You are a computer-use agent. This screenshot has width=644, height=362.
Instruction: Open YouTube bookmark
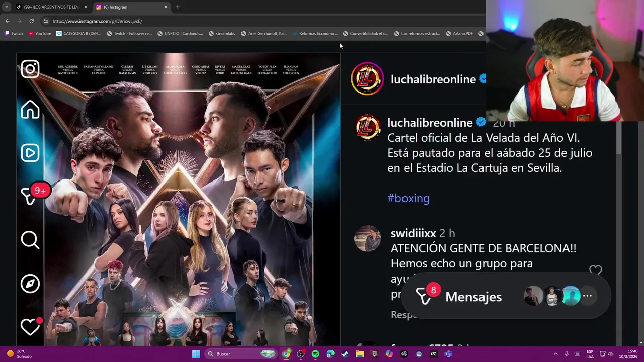(40, 34)
